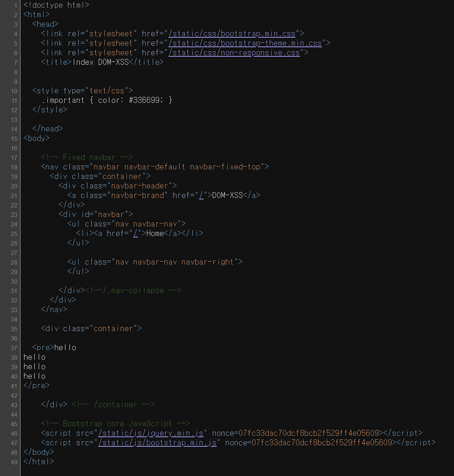Click the closing </html> tag
The height and width of the screenshot is (476, 454).
39,462
